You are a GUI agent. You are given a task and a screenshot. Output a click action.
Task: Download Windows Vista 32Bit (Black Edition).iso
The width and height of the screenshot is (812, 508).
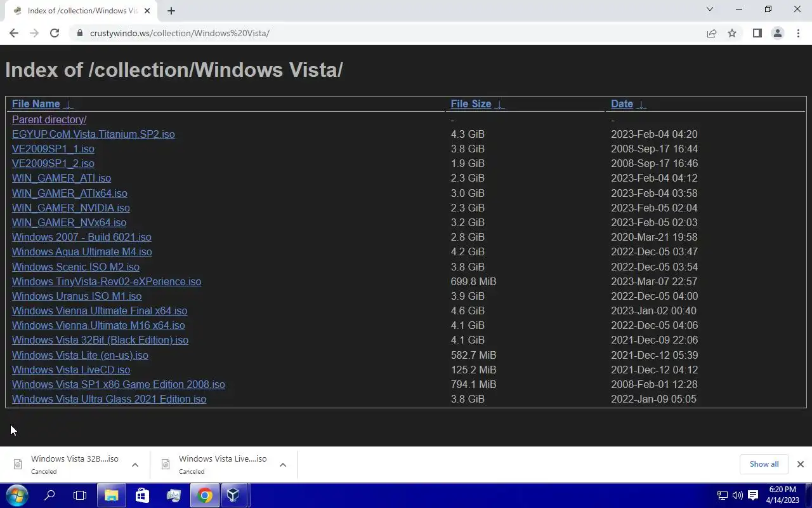point(100,340)
